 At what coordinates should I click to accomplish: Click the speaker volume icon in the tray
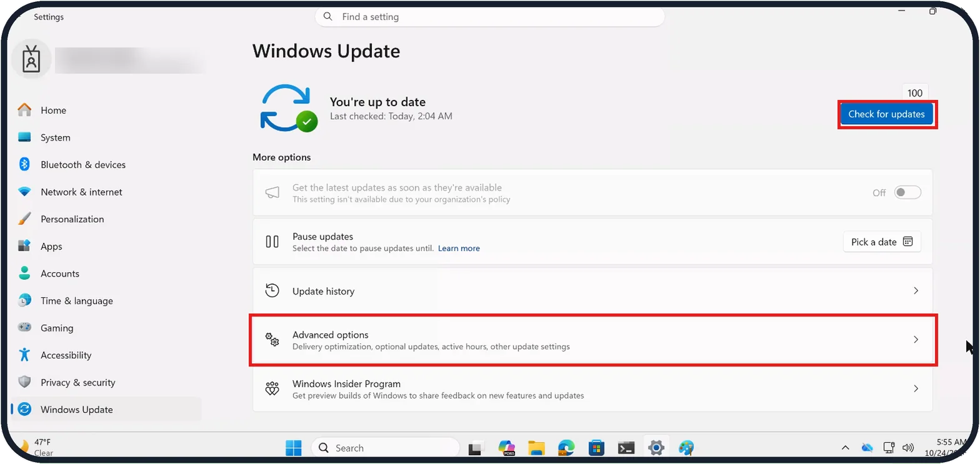pos(909,448)
